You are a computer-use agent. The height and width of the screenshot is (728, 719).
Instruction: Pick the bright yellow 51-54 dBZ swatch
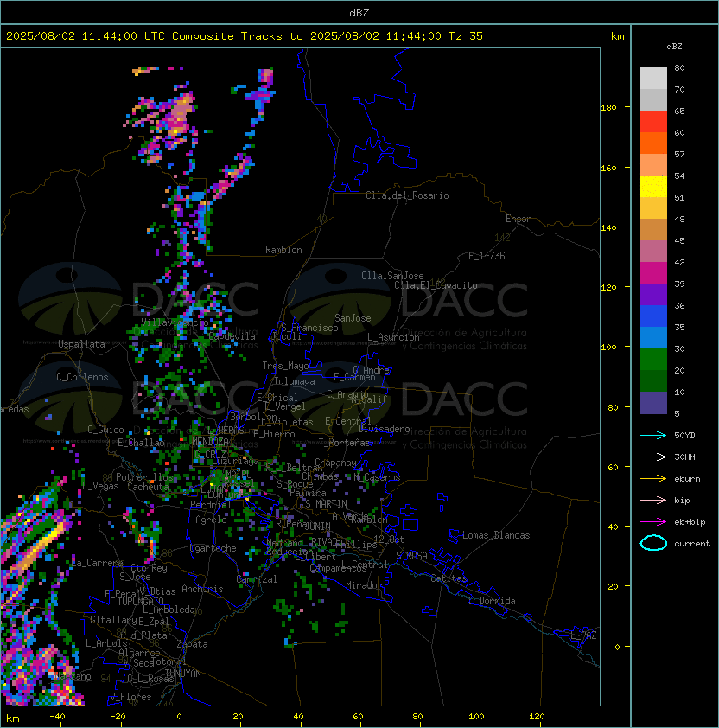(x=653, y=187)
